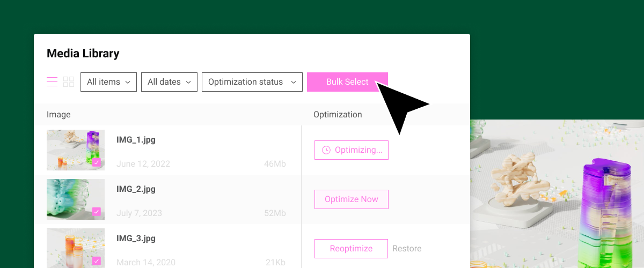Screen dimensions: 644x268
Task: Click Reoptimize for IMG_3.jpg
Action: [x=351, y=249]
